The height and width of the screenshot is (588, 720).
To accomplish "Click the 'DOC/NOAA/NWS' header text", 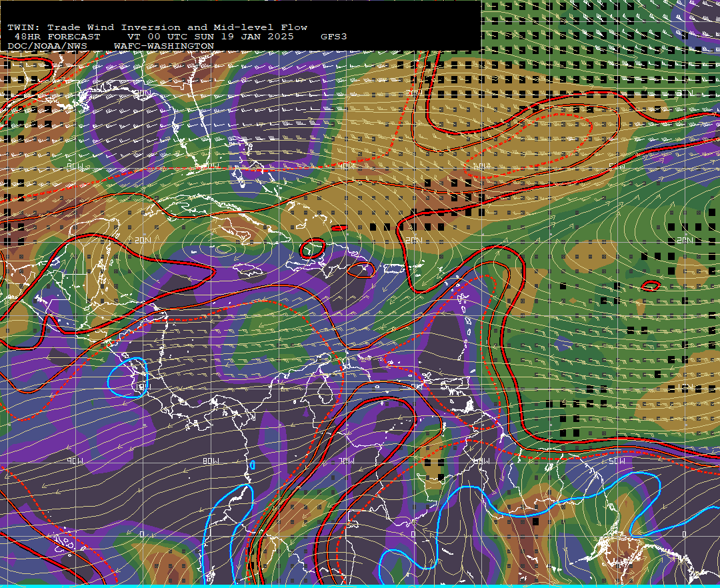I will 47,47.
